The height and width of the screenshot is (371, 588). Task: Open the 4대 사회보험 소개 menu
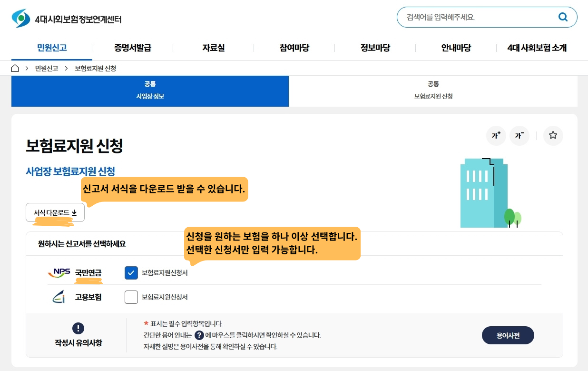[x=537, y=48]
